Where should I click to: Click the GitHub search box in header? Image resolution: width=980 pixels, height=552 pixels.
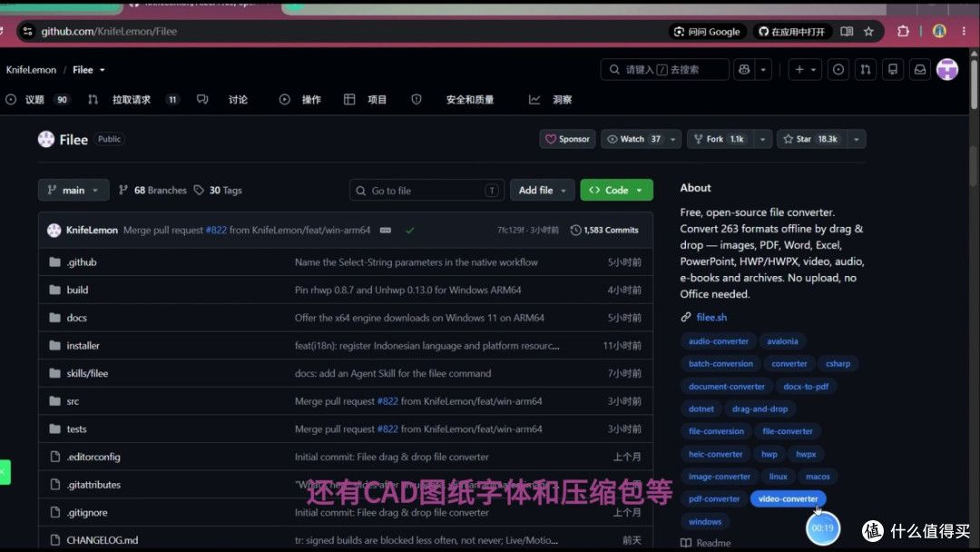(x=665, y=69)
